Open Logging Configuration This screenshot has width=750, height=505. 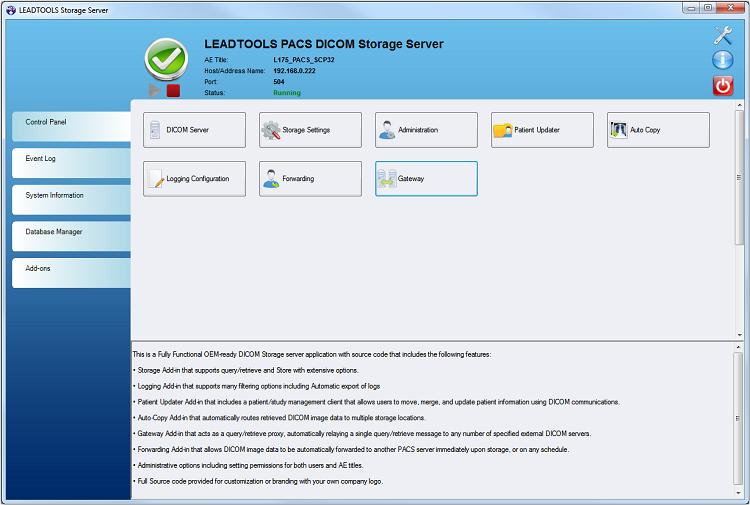[194, 179]
